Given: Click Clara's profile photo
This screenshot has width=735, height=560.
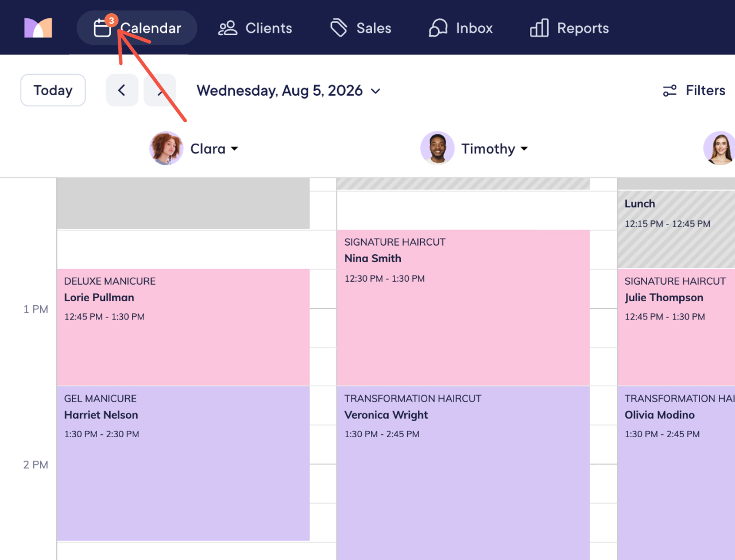Looking at the screenshot, I should (x=167, y=148).
